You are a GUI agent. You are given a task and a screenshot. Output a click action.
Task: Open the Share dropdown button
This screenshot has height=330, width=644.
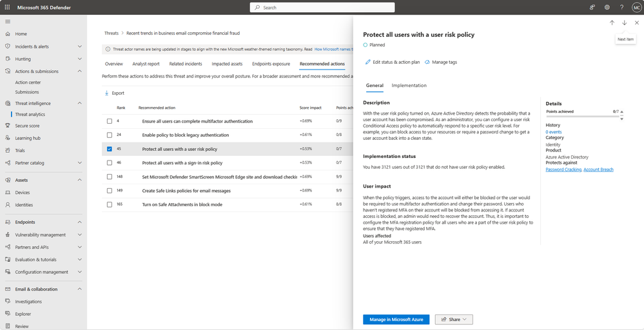point(454,319)
